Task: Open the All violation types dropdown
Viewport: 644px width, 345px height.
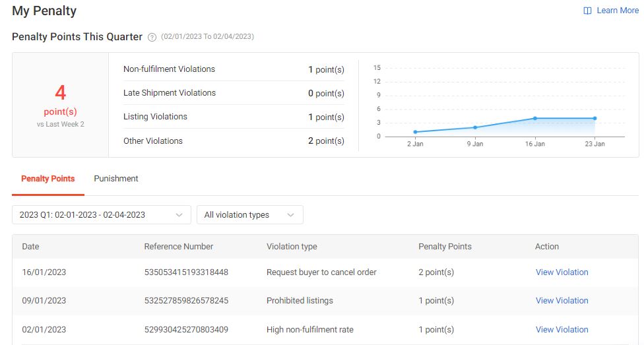Action: coord(249,215)
